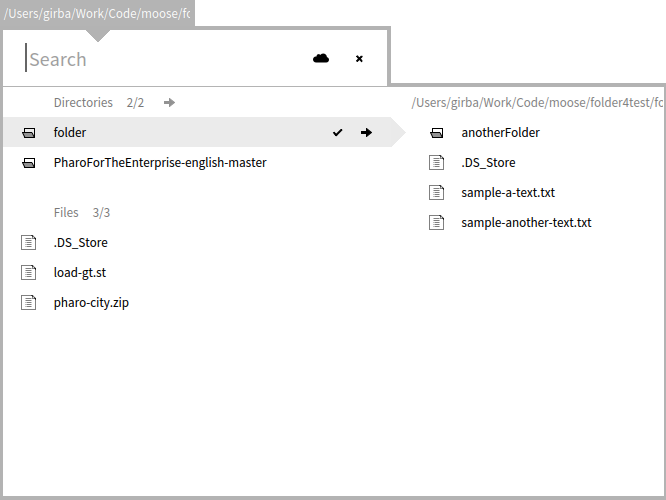This screenshot has width=666, height=500.
Task: Click the preview pane folder4test path label
Action: tap(537, 102)
